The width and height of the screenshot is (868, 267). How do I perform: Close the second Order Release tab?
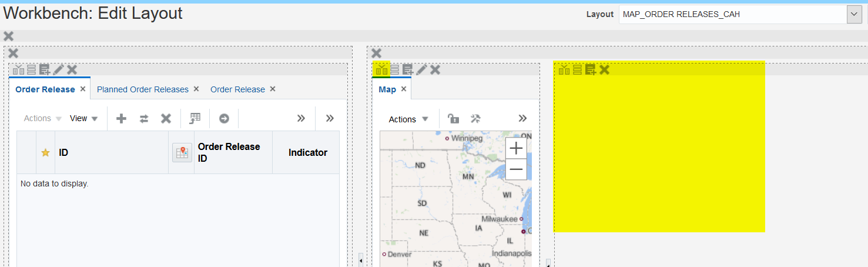[x=273, y=89]
